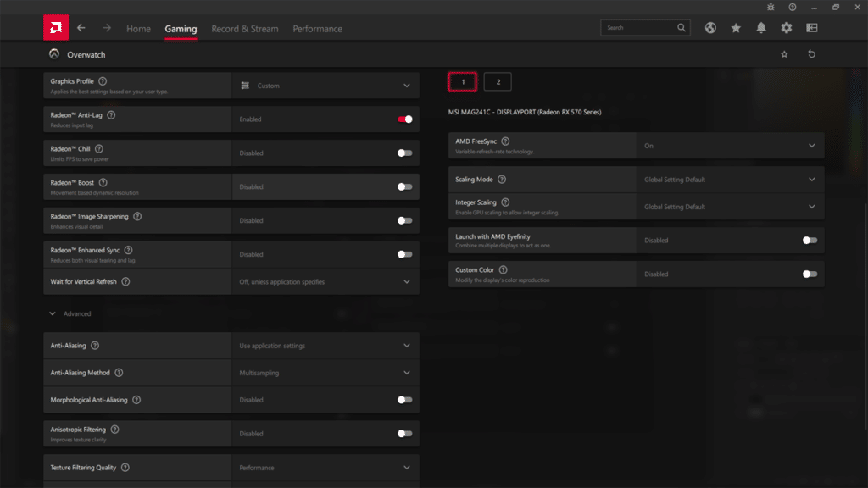Open the Graphics Profile dropdown

click(x=325, y=86)
